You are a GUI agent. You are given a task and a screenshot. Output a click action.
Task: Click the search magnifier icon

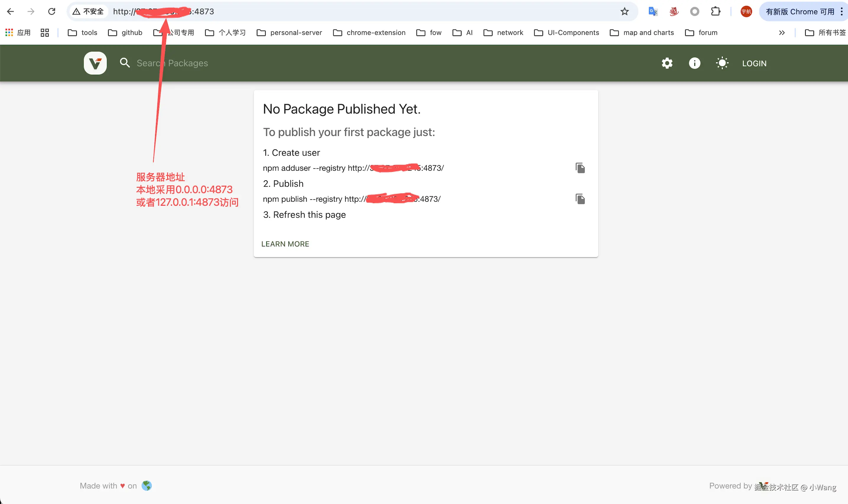click(125, 63)
